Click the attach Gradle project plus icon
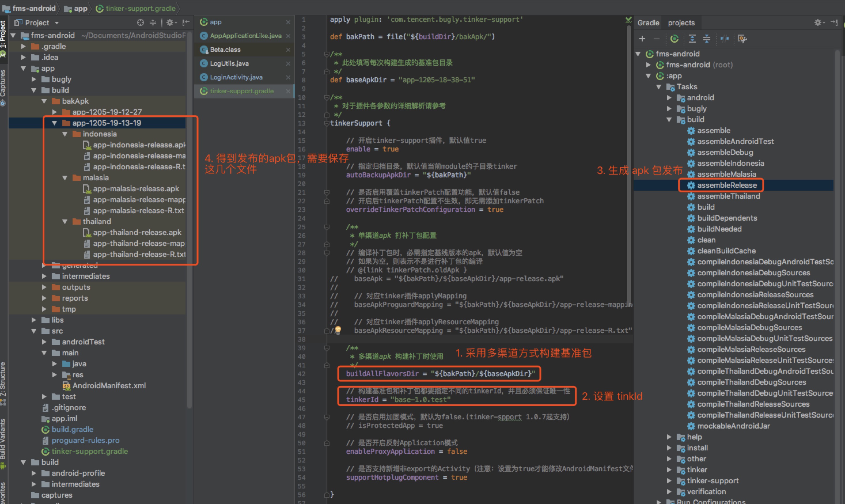Image resolution: width=845 pixels, height=504 pixels. pos(642,39)
